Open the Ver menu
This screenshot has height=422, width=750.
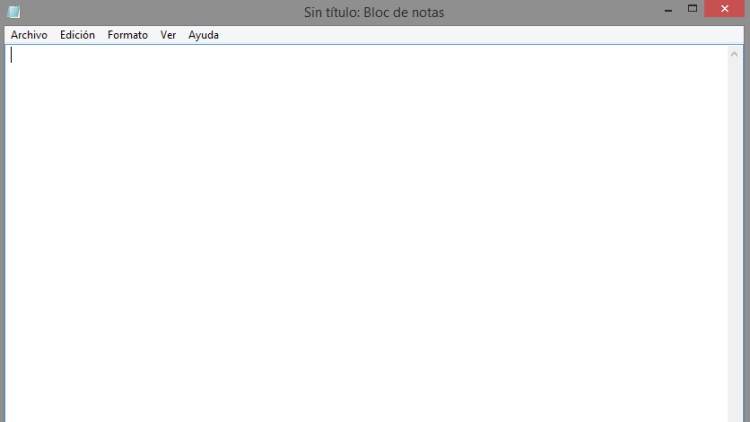[x=168, y=35]
